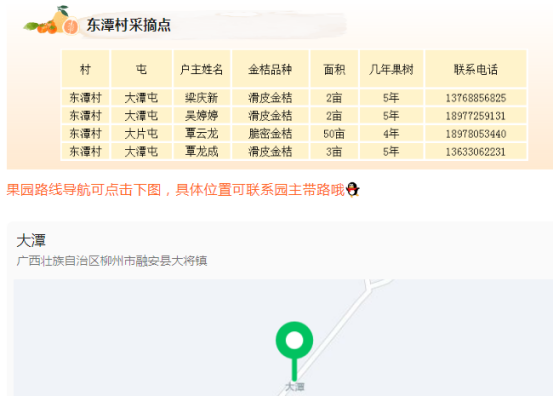Select the 金桔品种 column header
The image size is (554, 396).
[x=270, y=69]
